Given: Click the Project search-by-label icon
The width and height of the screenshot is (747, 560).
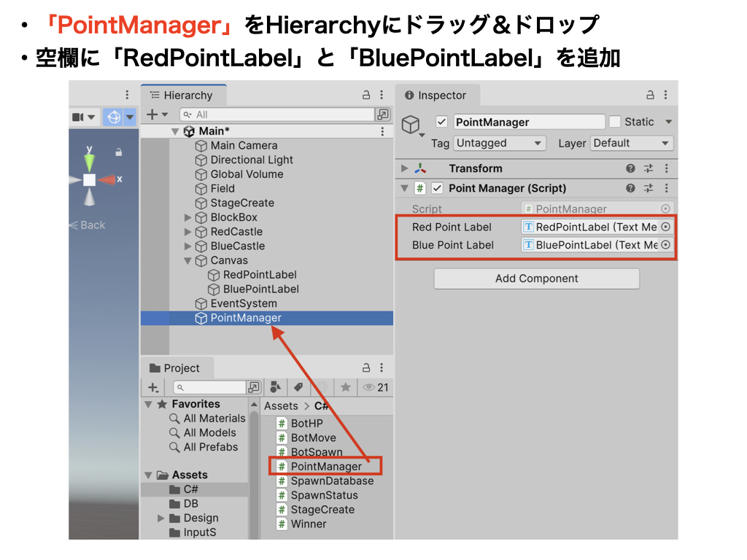Looking at the screenshot, I should 298,387.
